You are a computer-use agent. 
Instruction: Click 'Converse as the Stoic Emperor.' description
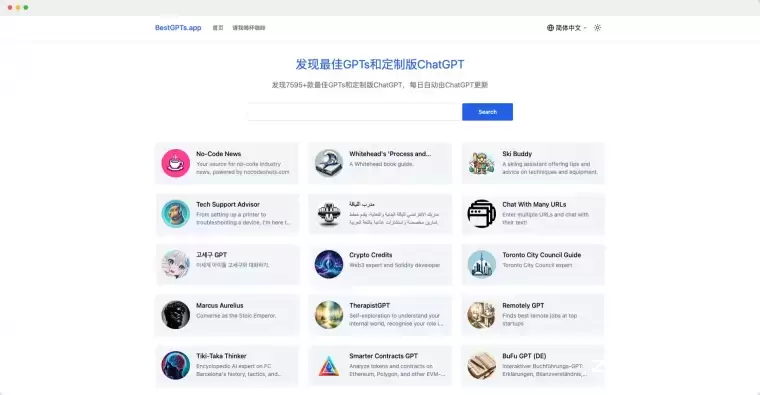(x=236, y=316)
